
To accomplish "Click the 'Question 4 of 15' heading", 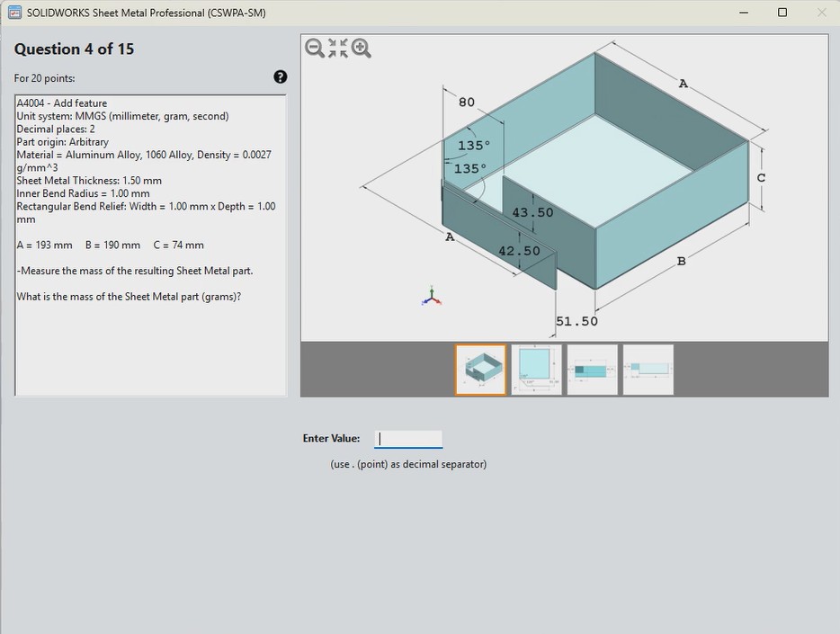I will 74,49.
